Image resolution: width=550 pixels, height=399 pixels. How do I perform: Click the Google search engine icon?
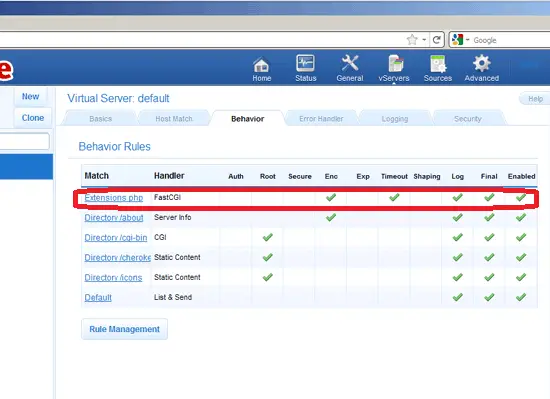(x=457, y=40)
